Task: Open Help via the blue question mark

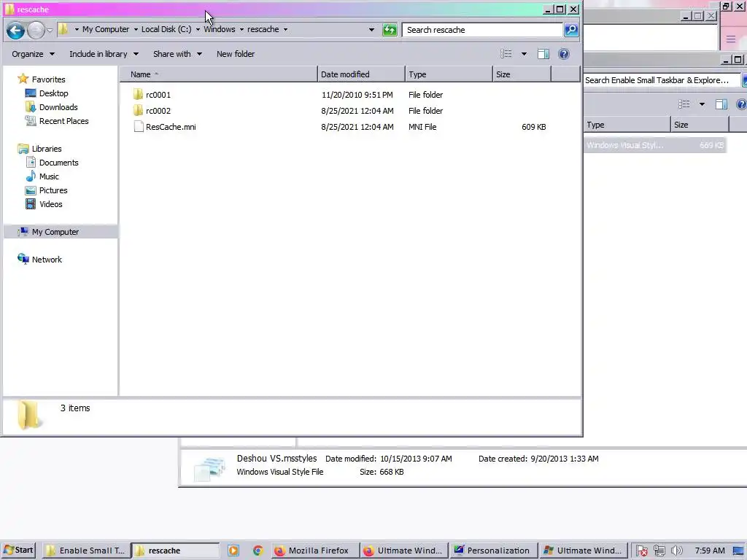Action: (x=564, y=54)
